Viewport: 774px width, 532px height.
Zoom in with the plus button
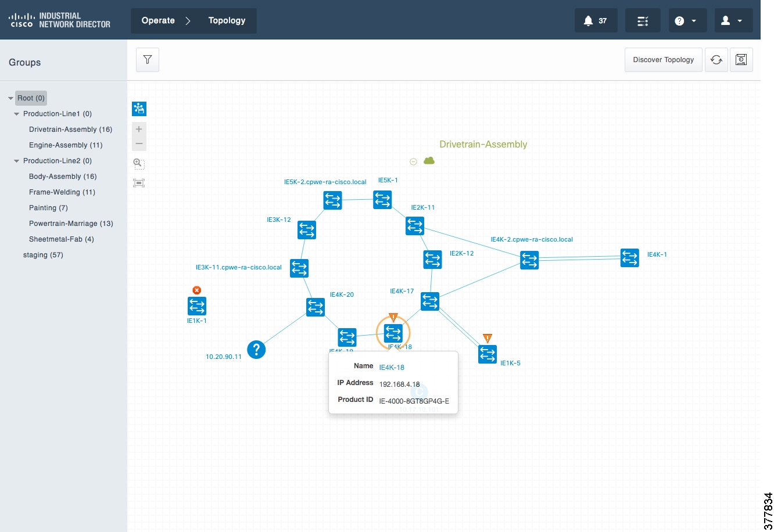tap(139, 129)
